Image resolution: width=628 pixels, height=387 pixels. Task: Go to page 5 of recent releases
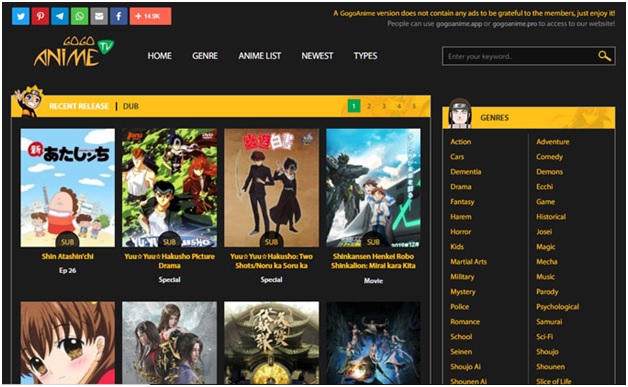coord(414,106)
